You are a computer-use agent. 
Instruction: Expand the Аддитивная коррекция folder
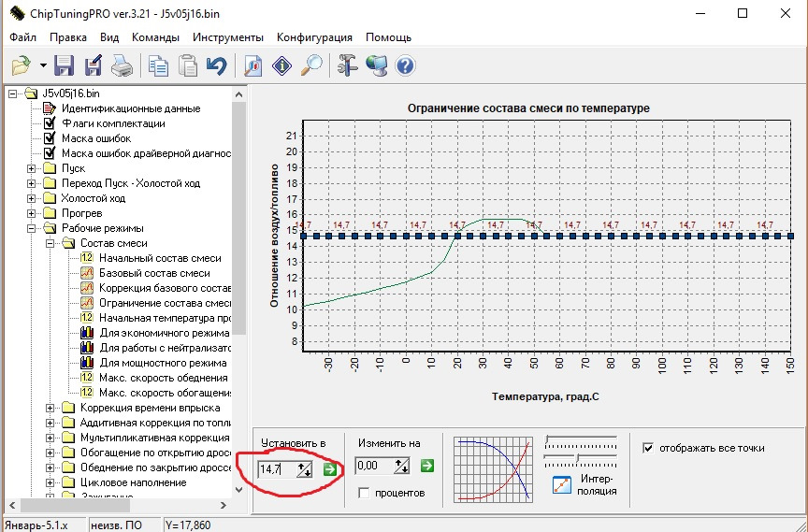click(x=50, y=423)
